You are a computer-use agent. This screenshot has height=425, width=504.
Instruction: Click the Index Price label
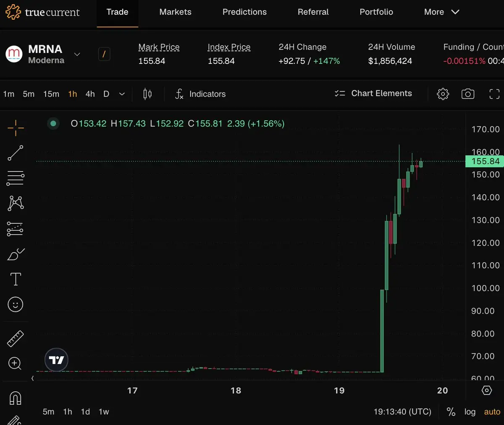click(x=229, y=47)
